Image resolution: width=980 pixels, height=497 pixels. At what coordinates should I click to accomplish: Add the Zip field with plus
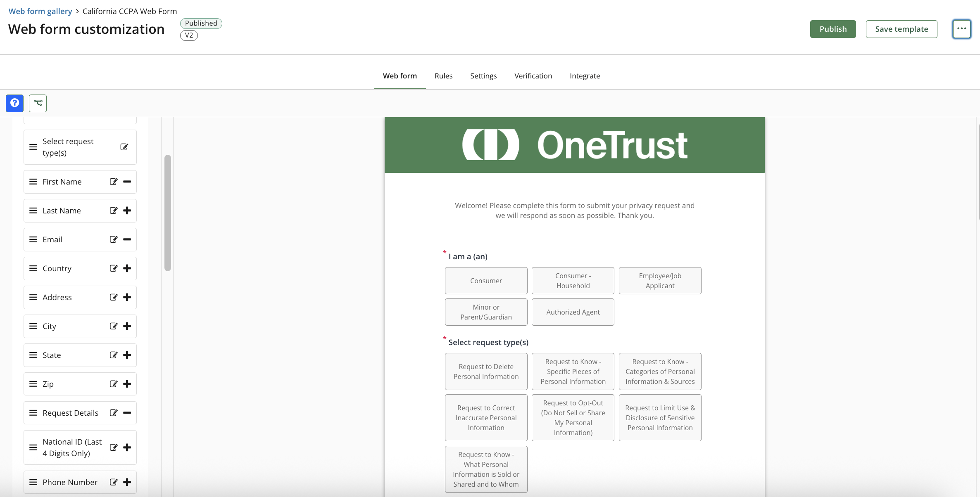tap(127, 384)
